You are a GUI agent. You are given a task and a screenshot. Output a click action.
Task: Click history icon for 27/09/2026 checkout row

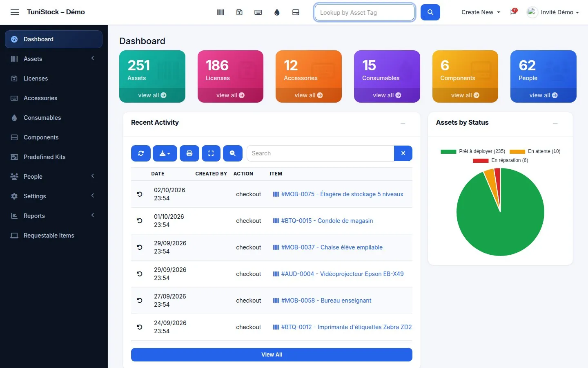point(140,301)
